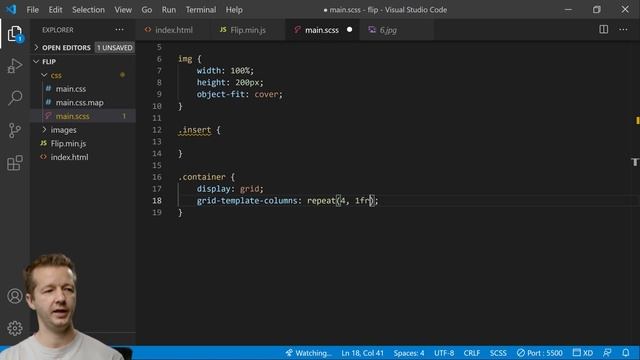
Task: Click the Watching Sass status item
Action: pyautogui.click(x=308, y=353)
